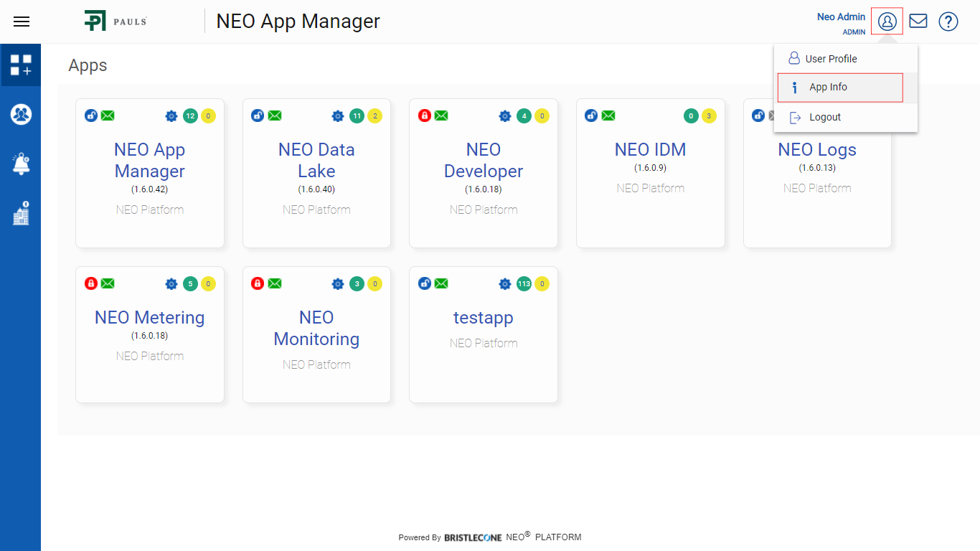Viewport: 980px width, 551px height.
Task: Open the NEO Developer card title
Action: coord(484,160)
